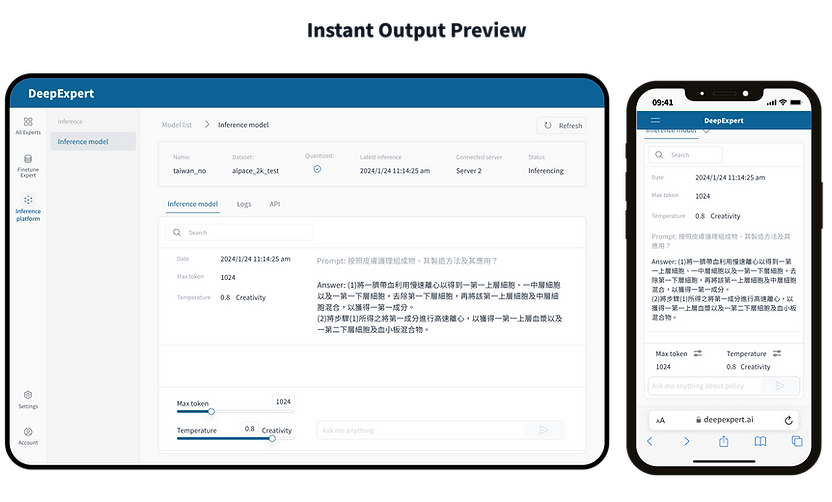Adjust the Temperature slider on the tablet
This screenshot has height=502, width=832.
[x=272, y=438]
